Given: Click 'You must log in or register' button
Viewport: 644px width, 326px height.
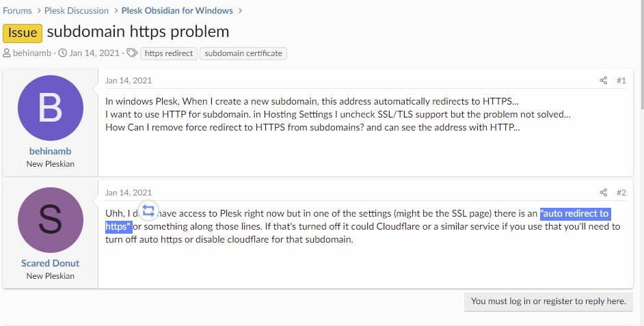Looking at the screenshot, I should tap(548, 301).
